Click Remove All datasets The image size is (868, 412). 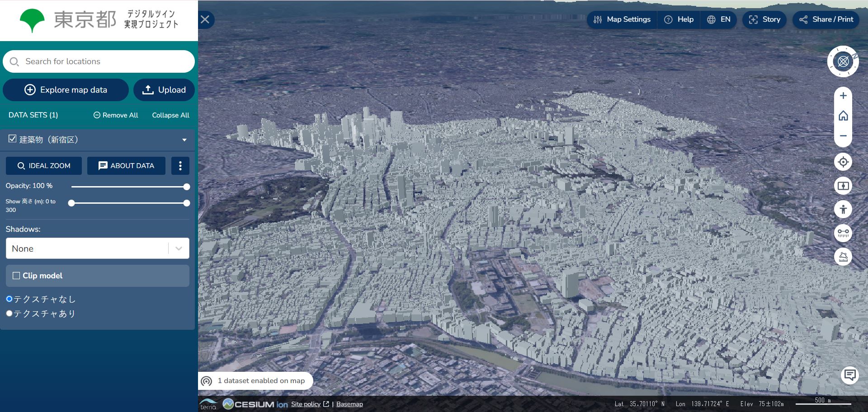point(116,115)
